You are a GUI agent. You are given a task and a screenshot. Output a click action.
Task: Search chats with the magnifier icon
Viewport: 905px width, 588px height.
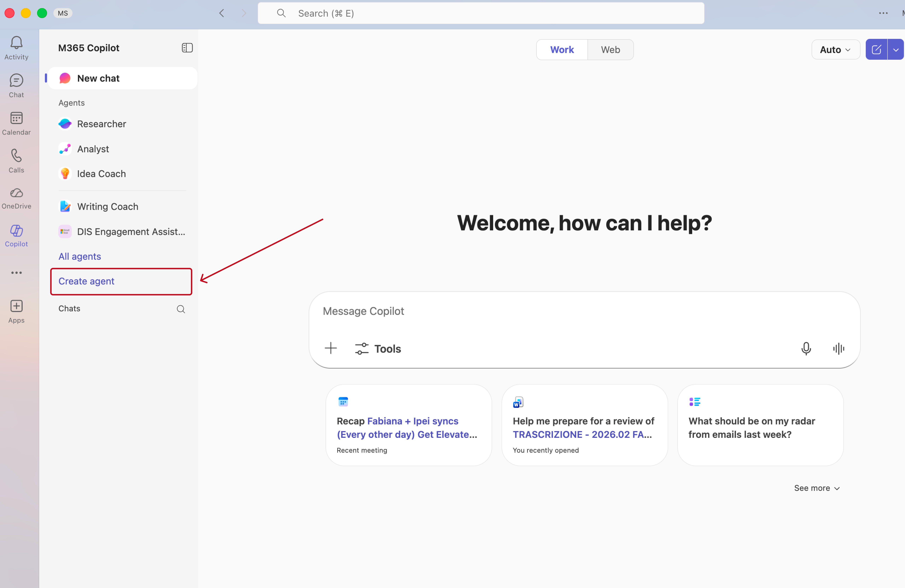(181, 309)
